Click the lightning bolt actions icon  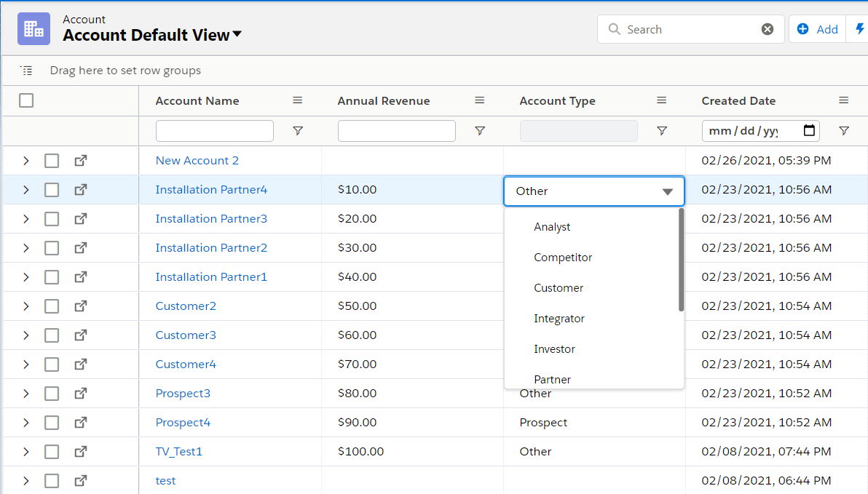pos(860,29)
